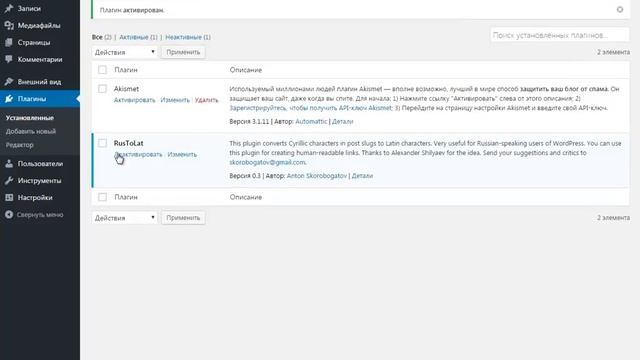The height and width of the screenshot is (360, 640).
Task: Show the Активные (1) plugins filter
Action: click(x=138, y=37)
